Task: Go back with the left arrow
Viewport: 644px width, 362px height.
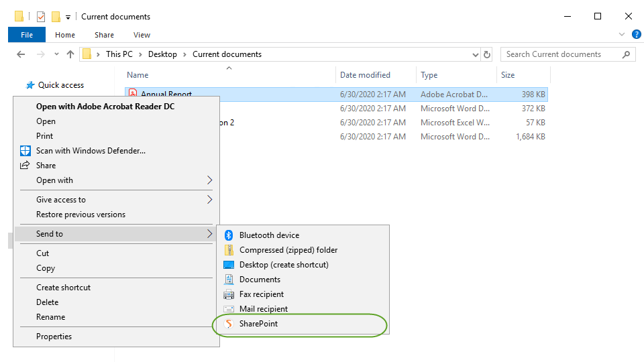Action: pyautogui.click(x=21, y=54)
